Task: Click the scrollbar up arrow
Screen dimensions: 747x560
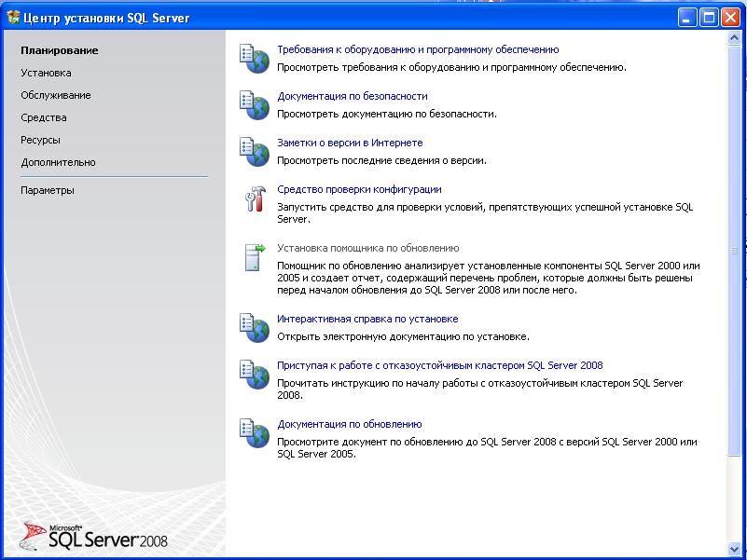Action: coord(734,38)
